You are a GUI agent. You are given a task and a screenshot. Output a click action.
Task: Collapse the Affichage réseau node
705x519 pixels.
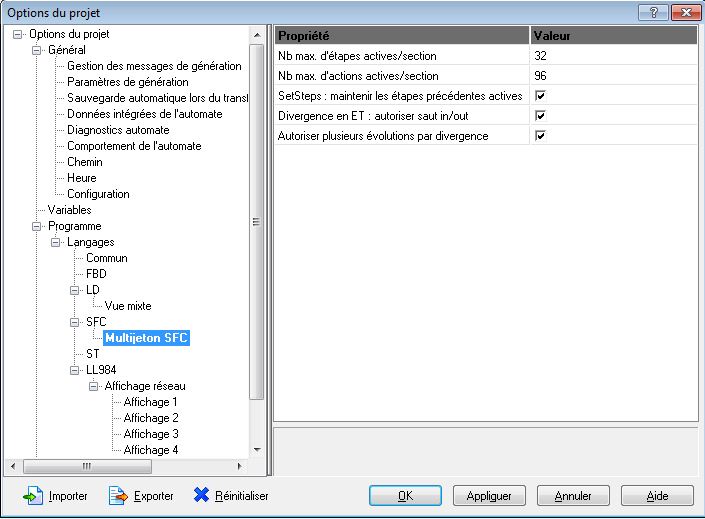[94, 386]
